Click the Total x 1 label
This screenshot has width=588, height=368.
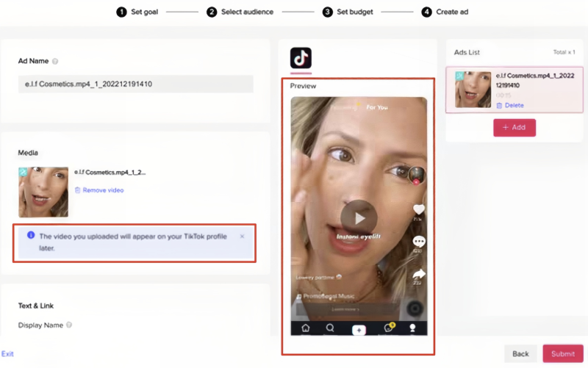[564, 52]
